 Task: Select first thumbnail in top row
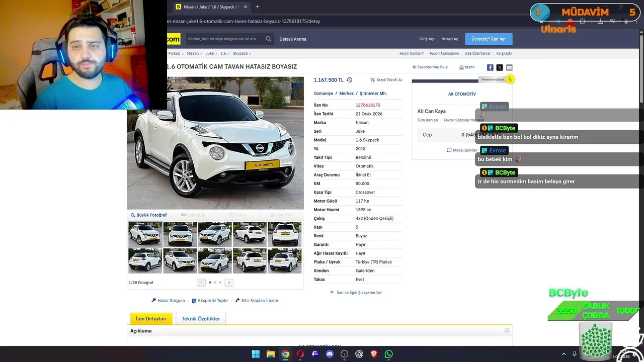145,234
